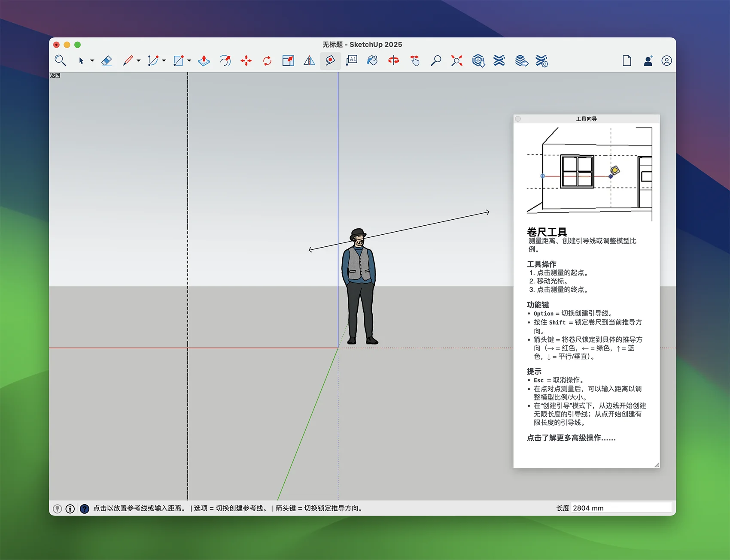This screenshot has width=730, height=560.
Task: Click the 返回 label in viewport corner
Action: point(55,76)
